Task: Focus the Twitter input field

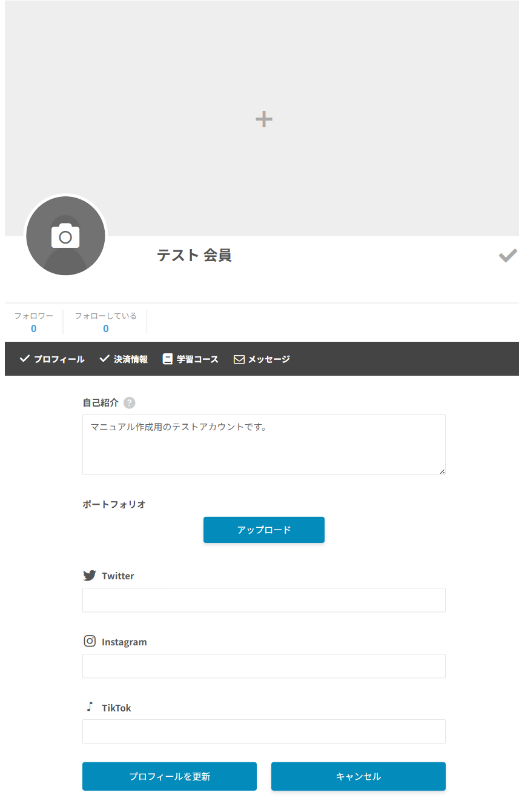Action: [264, 600]
